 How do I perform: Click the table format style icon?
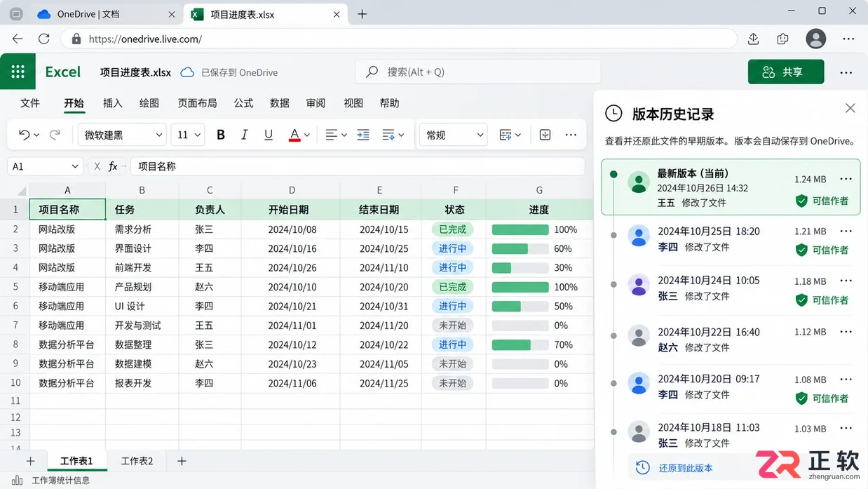[x=506, y=135]
